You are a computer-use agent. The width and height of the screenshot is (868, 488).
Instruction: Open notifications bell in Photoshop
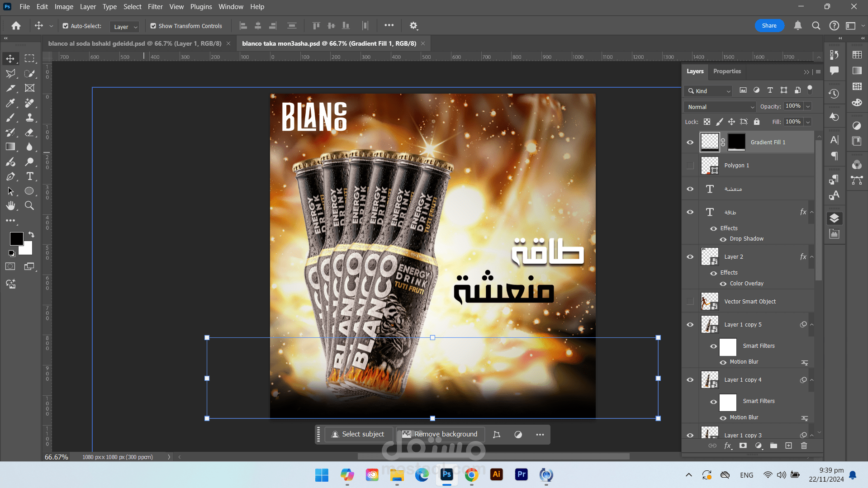[798, 26]
